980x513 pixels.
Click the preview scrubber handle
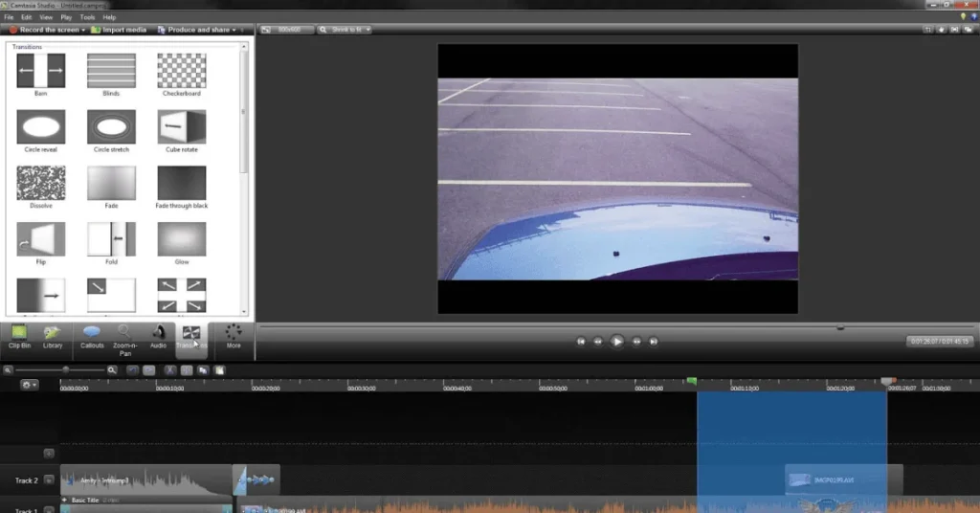coord(840,326)
